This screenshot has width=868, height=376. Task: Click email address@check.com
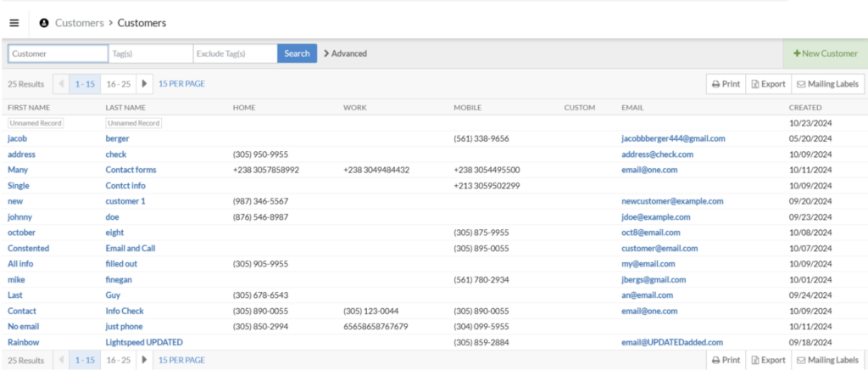[x=657, y=154]
